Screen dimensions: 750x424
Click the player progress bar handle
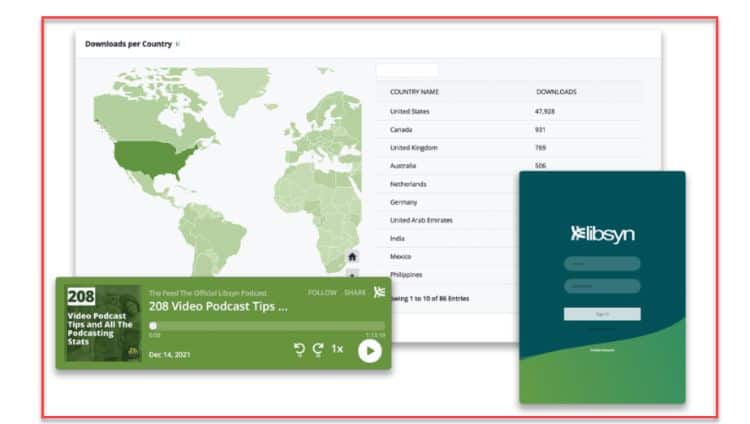point(153,326)
